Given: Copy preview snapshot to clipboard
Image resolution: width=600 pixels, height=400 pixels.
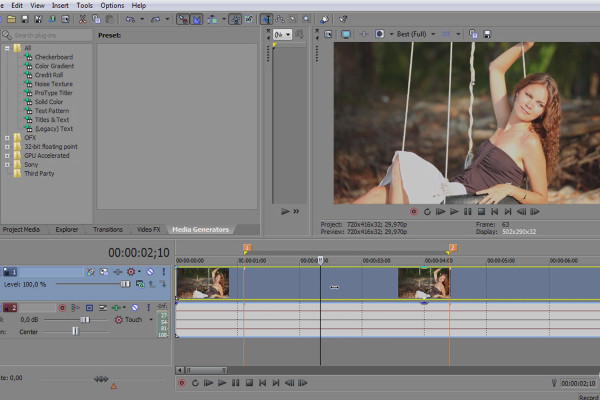Looking at the screenshot, I should click(x=473, y=34).
